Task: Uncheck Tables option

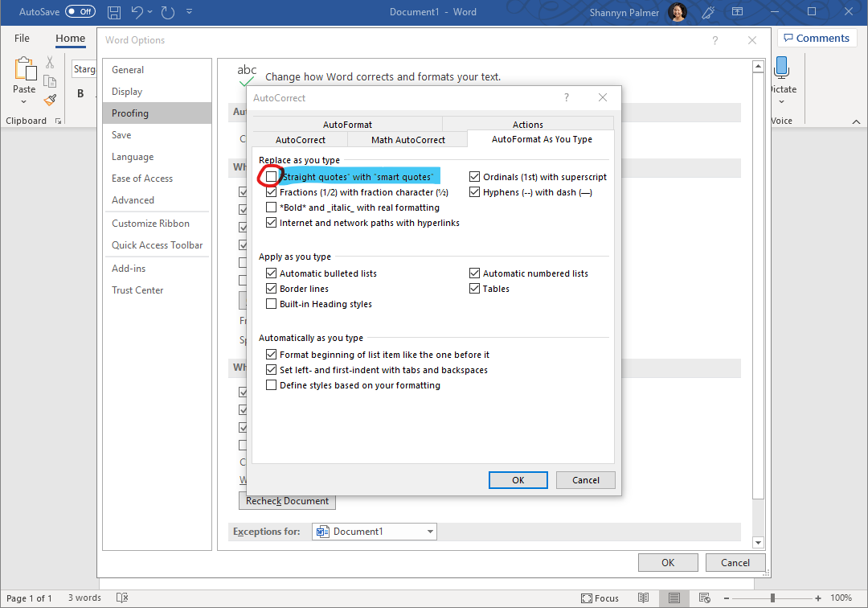Action: point(474,289)
